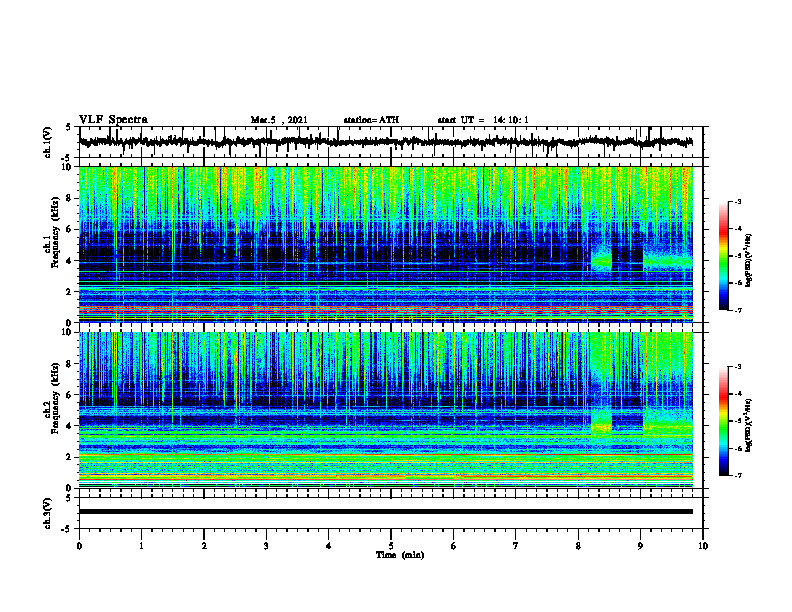
Task: Click the time axis tick label "6"
Action: click(x=454, y=546)
